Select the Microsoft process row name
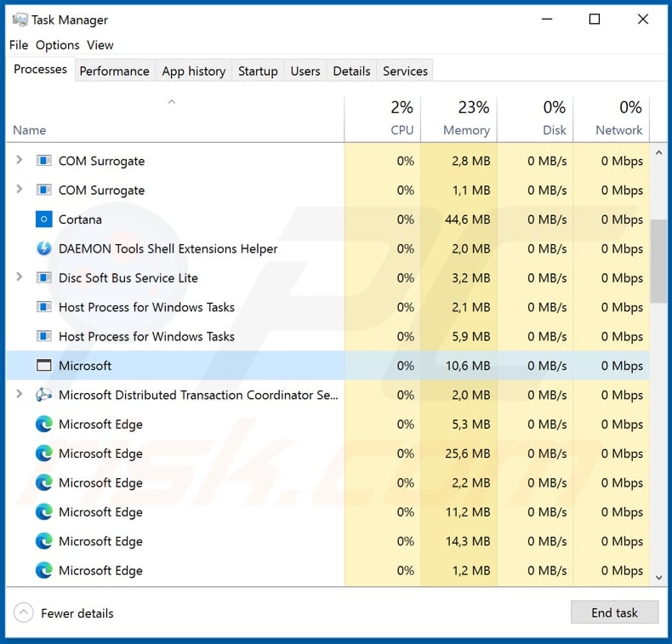Image resolution: width=672 pixels, height=644 pixels. tap(85, 366)
